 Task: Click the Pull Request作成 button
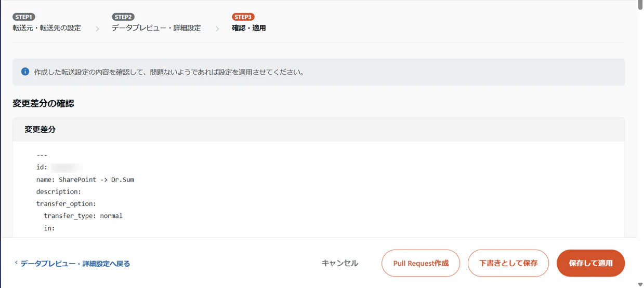point(421,263)
